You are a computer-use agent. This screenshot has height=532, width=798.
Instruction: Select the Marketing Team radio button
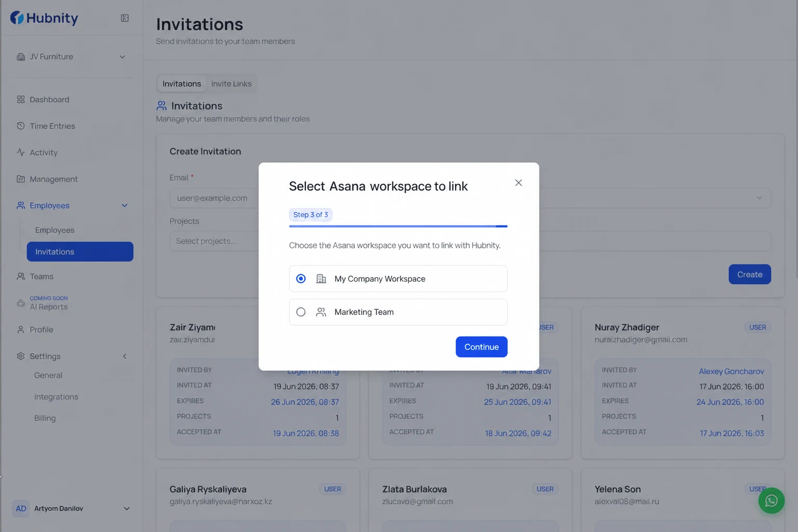point(301,312)
